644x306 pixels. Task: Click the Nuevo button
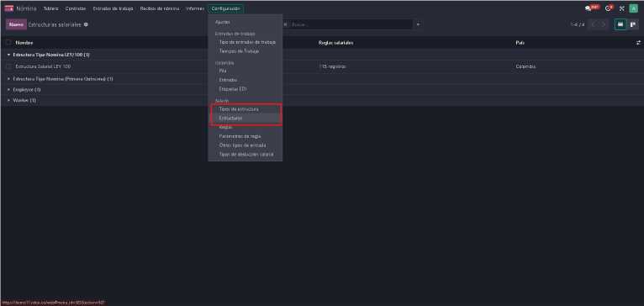click(x=16, y=24)
